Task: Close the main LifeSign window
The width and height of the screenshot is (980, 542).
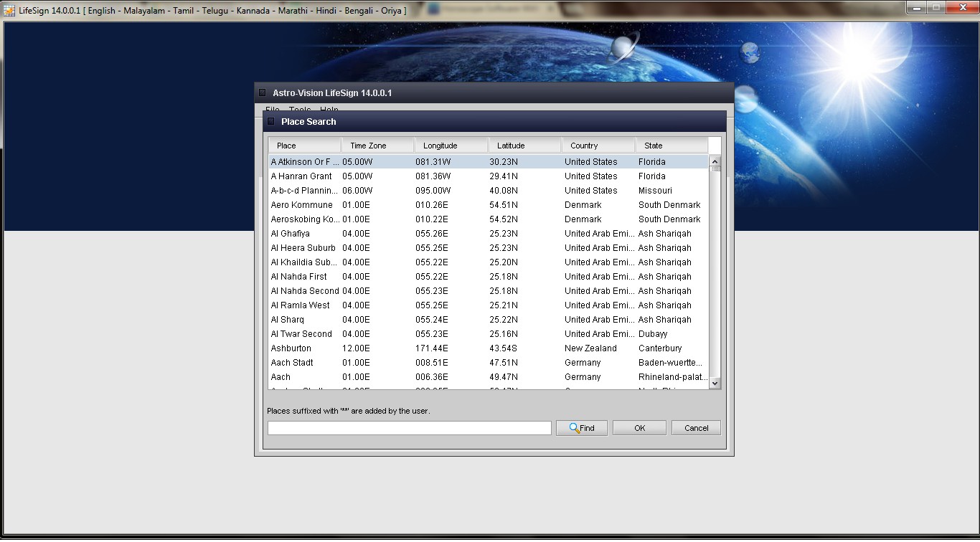Action: coord(961,7)
